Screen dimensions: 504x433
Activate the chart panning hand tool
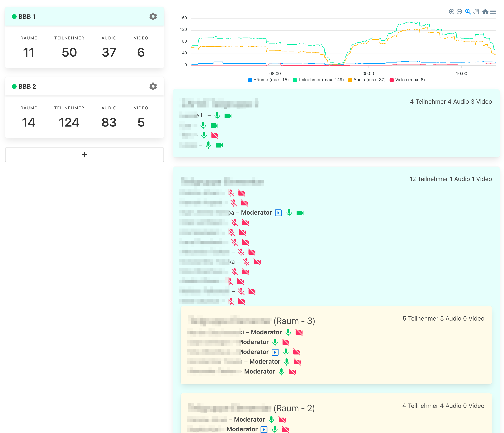tap(476, 12)
